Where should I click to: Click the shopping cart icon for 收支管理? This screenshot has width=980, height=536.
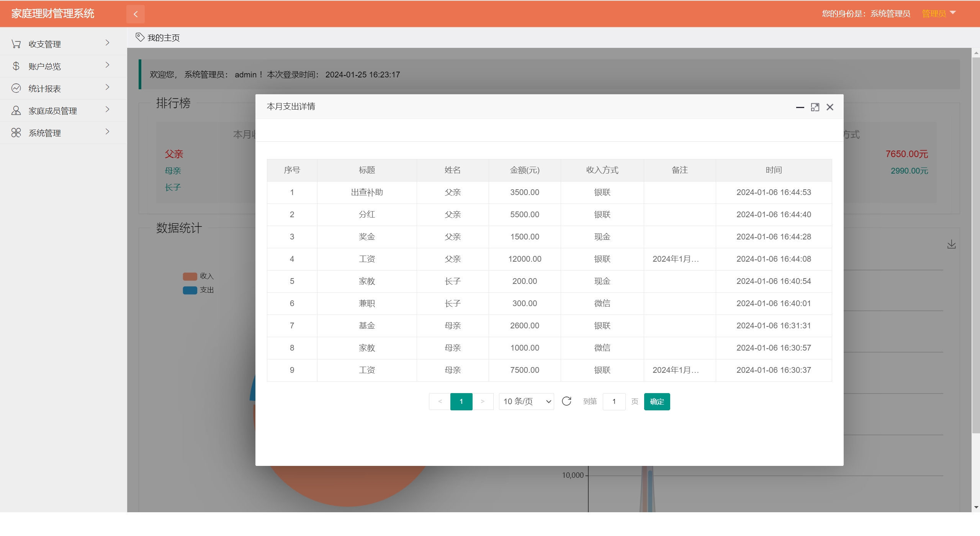point(16,44)
